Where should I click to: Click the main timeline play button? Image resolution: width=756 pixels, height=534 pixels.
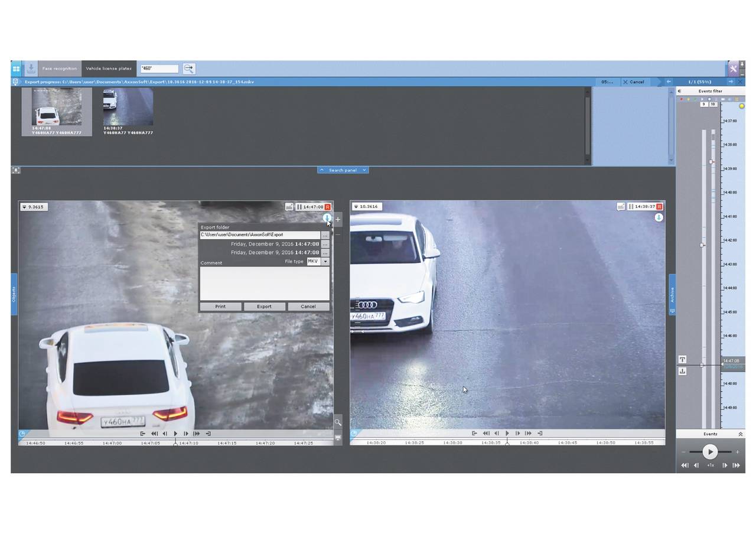710,452
